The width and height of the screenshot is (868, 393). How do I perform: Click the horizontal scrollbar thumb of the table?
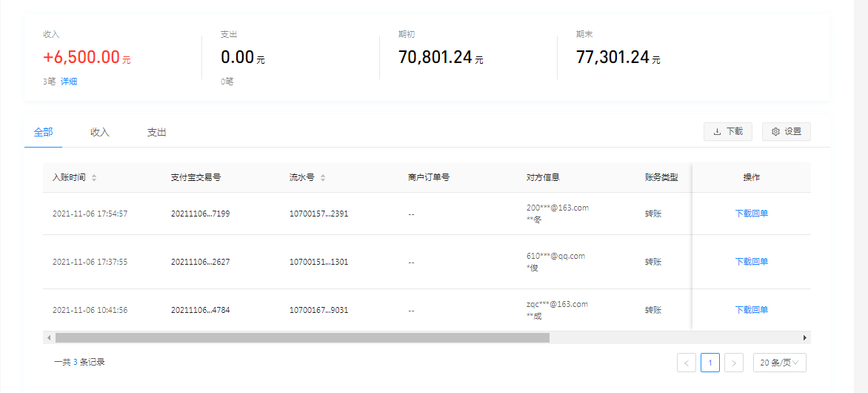(302, 338)
